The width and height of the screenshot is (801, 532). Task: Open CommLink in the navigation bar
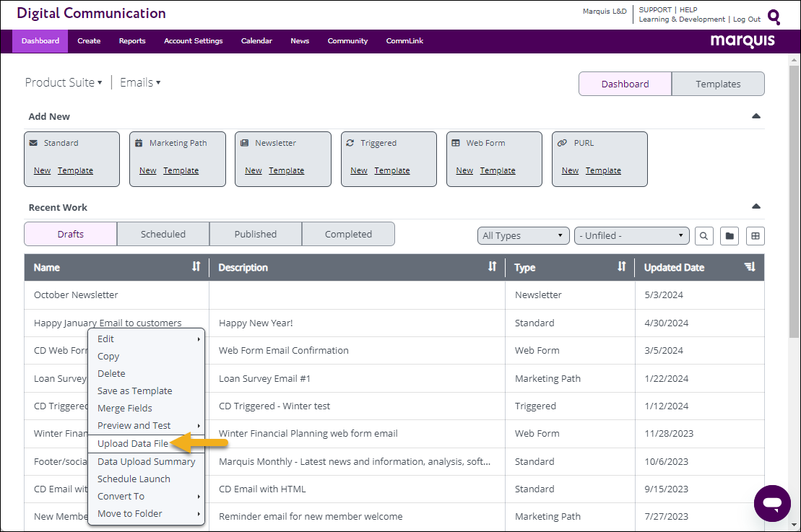coord(404,41)
